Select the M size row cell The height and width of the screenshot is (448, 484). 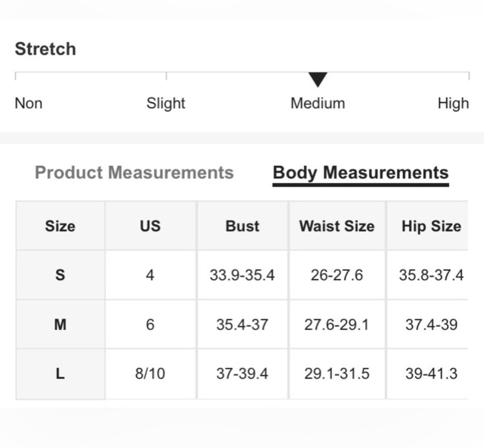tap(60, 324)
